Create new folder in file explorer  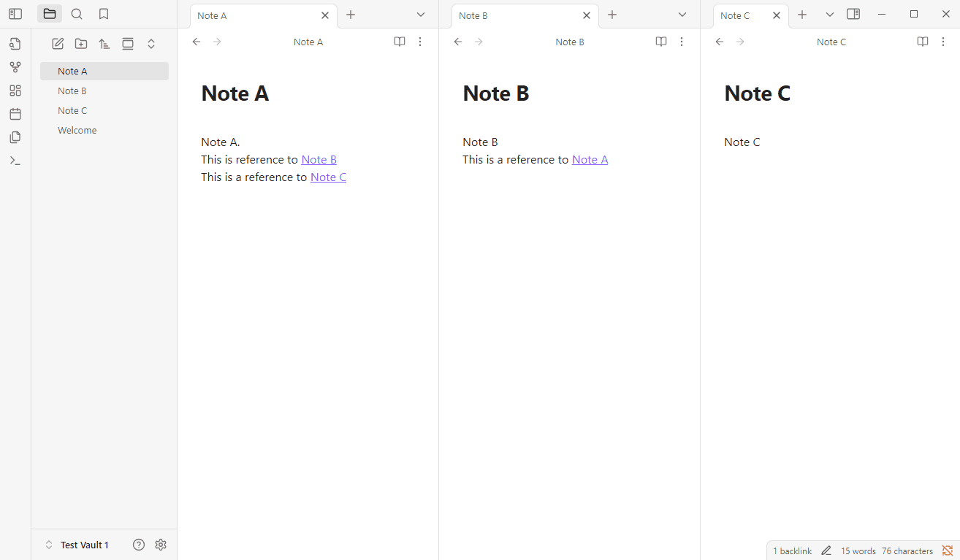(81, 44)
